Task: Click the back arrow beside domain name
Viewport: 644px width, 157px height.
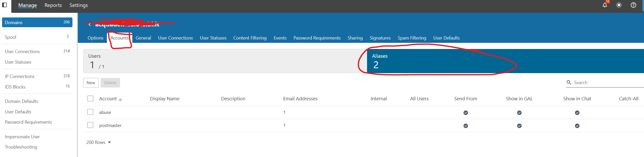Action: [89, 25]
